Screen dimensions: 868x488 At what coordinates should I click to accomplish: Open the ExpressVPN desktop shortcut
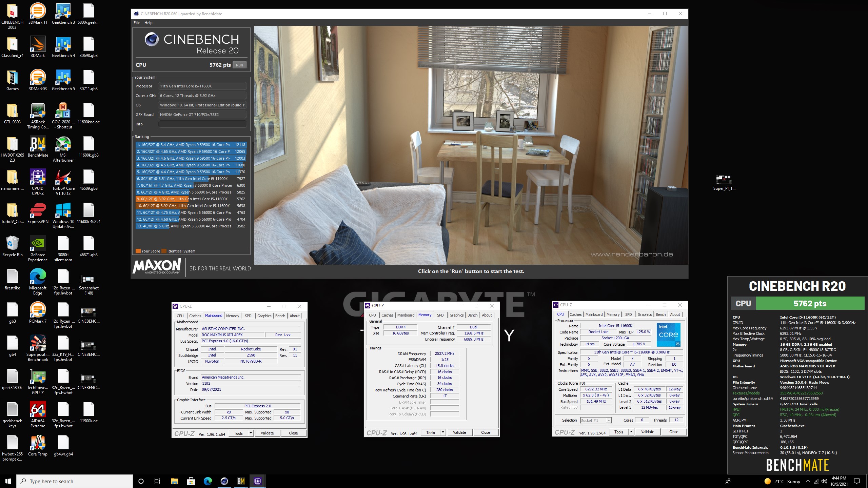click(x=38, y=213)
